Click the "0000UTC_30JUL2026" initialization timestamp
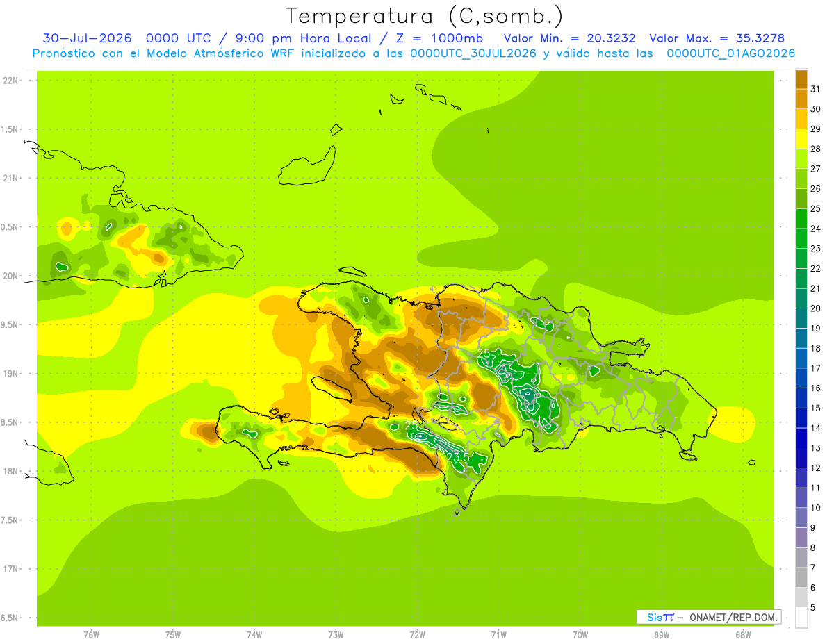The image size is (834, 644). [473, 53]
